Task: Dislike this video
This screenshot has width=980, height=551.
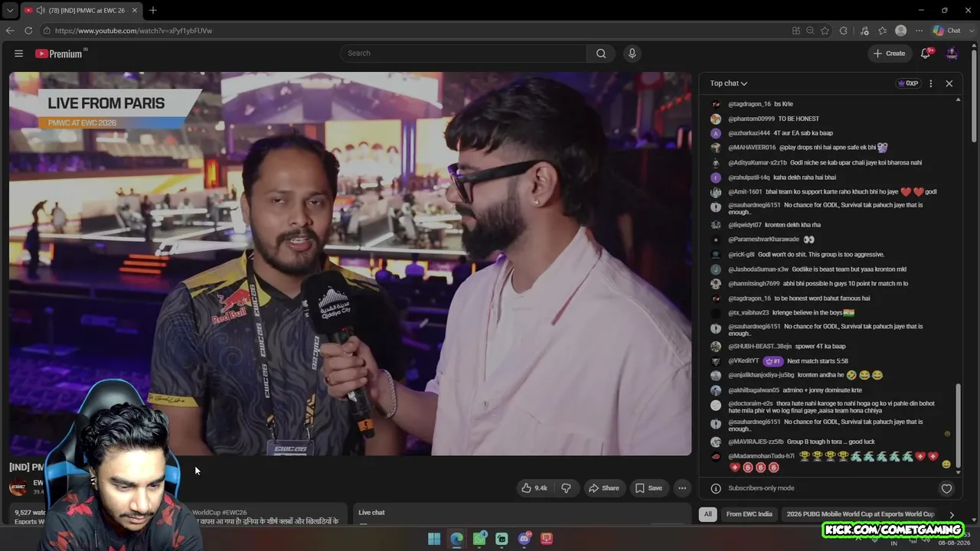Action: click(x=566, y=488)
